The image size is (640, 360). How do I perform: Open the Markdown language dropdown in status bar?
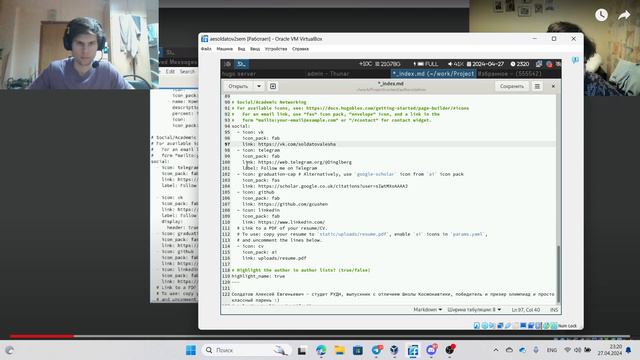click(x=427, y=310)
